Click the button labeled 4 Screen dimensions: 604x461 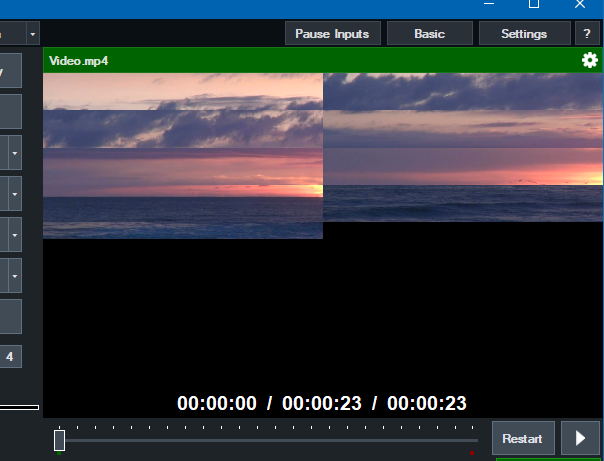pyautogui.click(x=10, y=356)
